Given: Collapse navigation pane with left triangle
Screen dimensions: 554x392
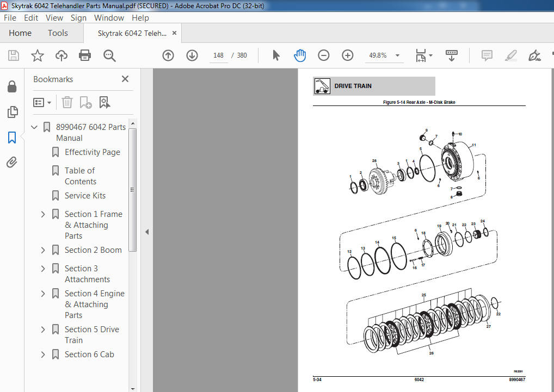Looking at the screenshot, I should (147, 232).
